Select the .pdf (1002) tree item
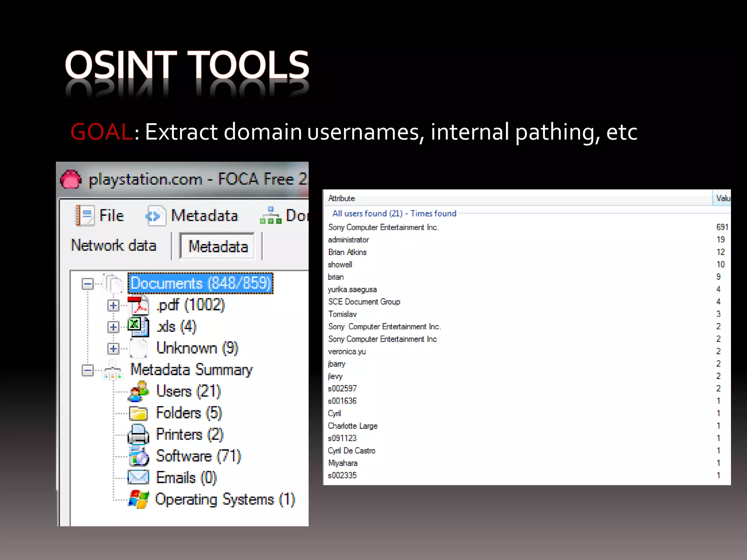 point(191,305)
